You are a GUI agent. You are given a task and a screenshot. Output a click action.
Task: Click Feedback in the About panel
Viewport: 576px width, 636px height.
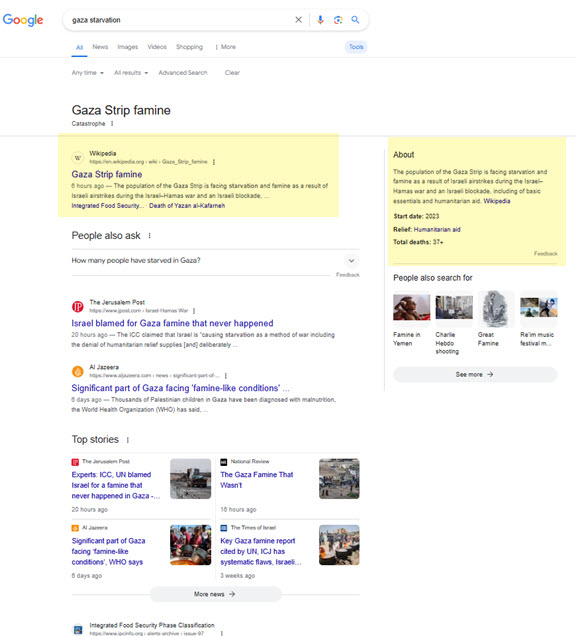click(x=546, y=254)
